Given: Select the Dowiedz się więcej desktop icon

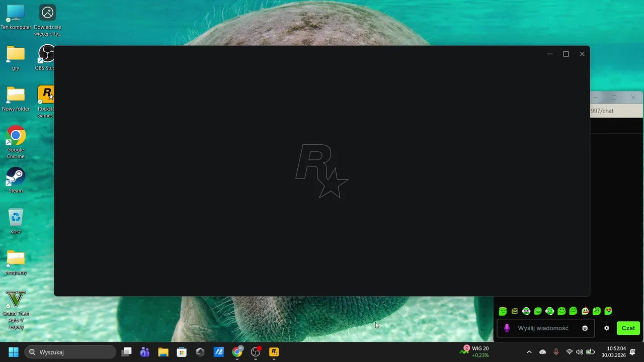Looking at the screenshot, I should (48, 21).
